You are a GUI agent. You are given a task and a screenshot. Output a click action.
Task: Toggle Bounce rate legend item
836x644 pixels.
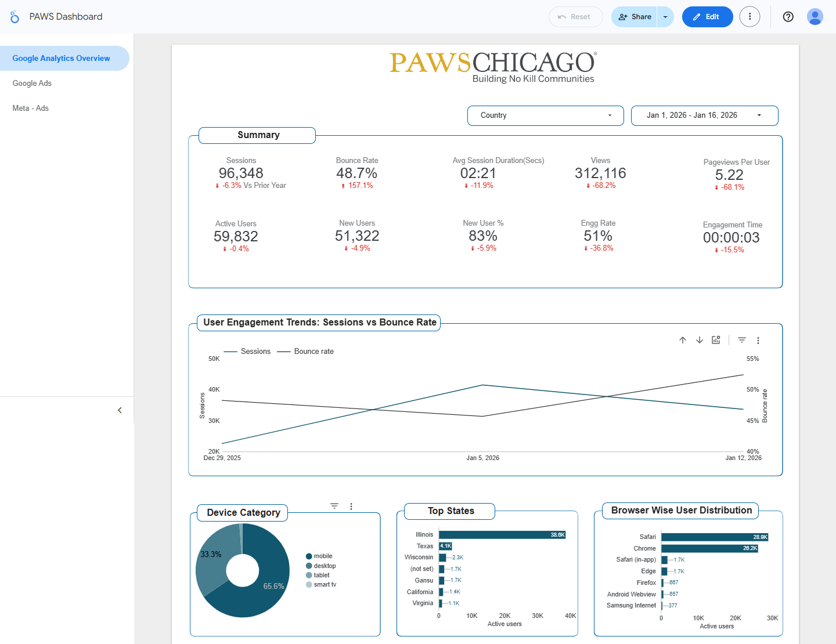(x=305, y=352)
